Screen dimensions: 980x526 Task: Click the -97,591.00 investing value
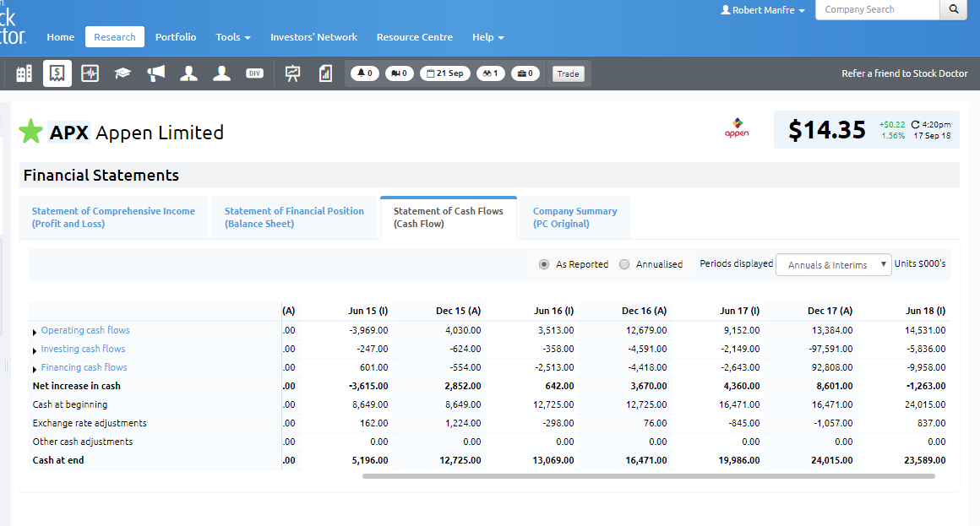(x=830, y=350)
